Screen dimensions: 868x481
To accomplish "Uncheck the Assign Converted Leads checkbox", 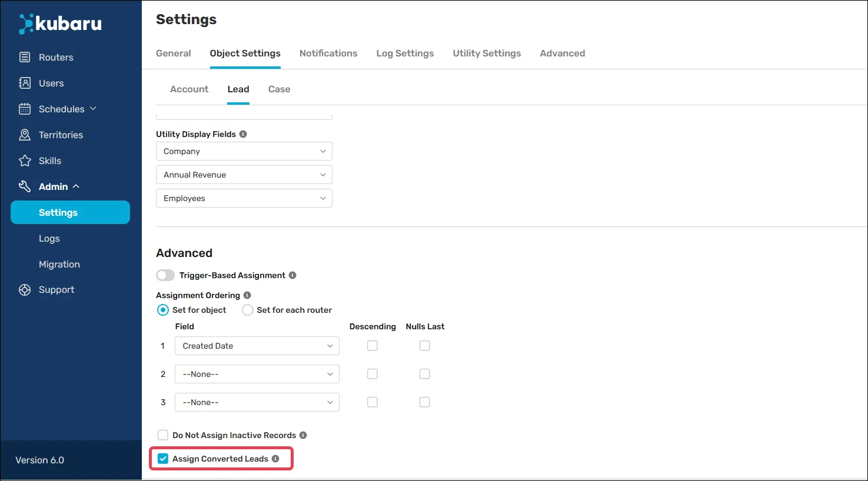I will (x=163, y=459).
